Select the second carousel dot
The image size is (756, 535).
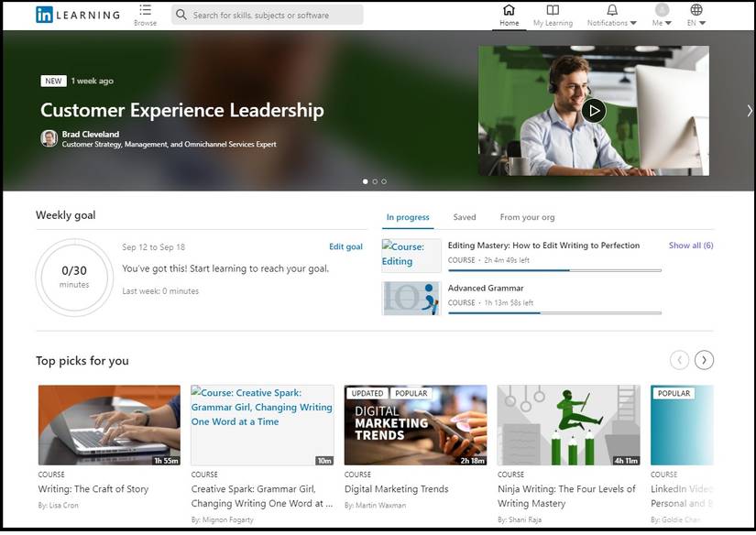pyautogui.click(x=375, y=181)
